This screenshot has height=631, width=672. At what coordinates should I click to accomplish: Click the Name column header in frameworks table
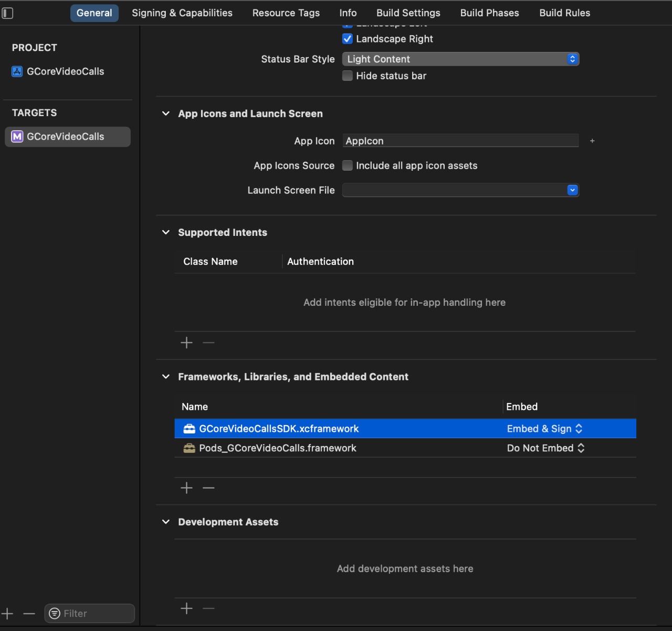click(195, 407)
